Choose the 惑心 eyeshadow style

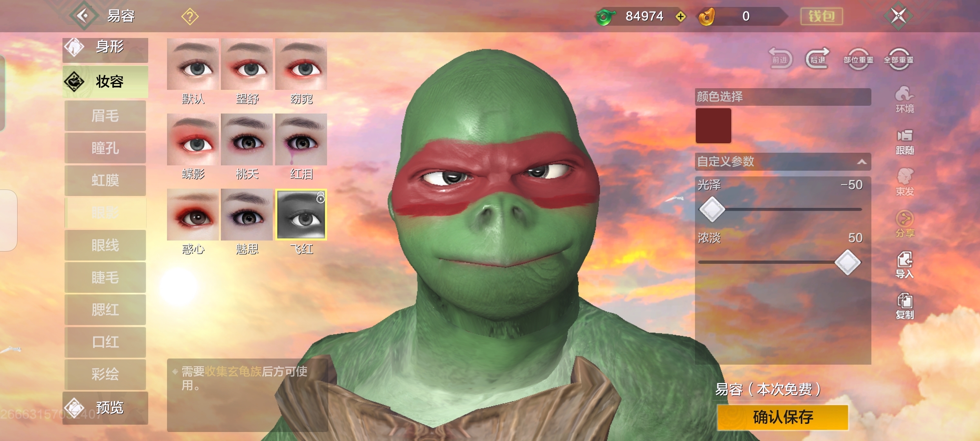pyautogui.click(x=193, y=214)
